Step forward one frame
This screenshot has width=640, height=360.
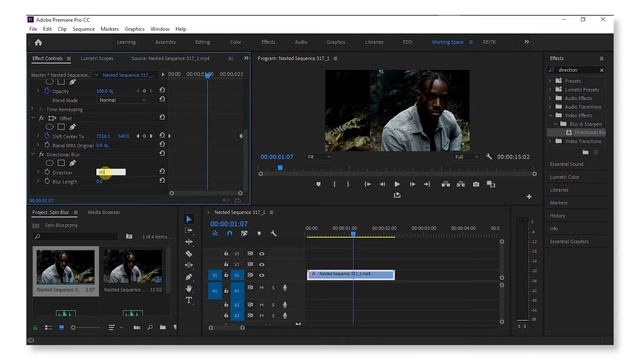412,184
